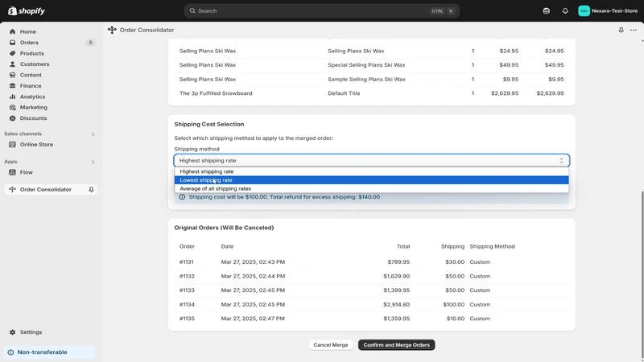
Task: Click the pin icon in app header
Action: tap(621, 30)
